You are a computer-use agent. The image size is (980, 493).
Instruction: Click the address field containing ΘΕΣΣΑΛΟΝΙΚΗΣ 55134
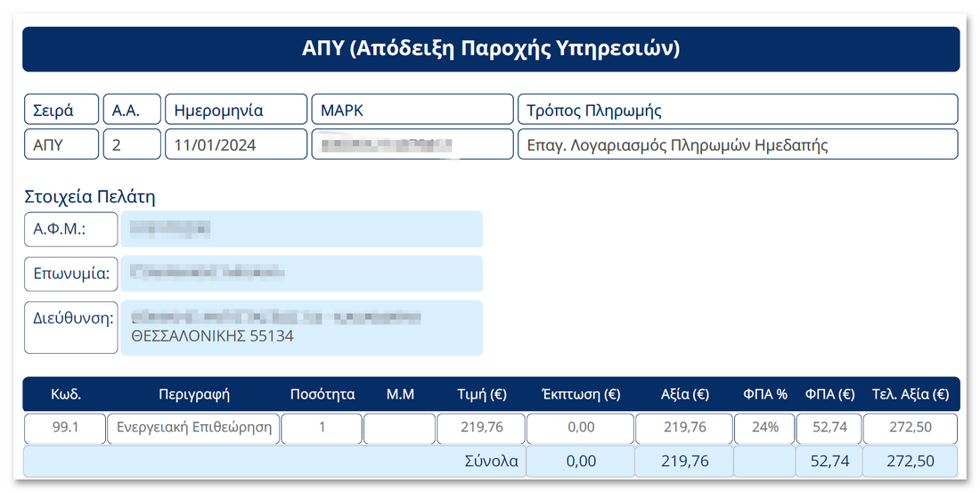click(x=301, y=327)
